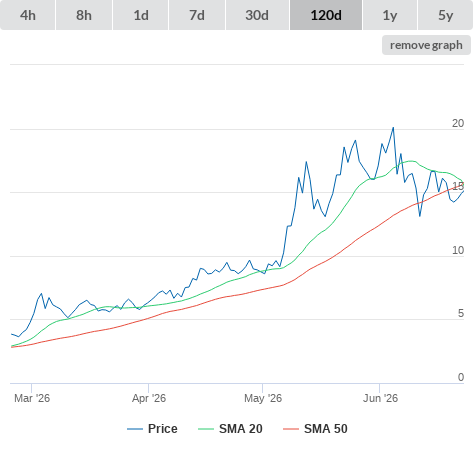Click the Mar '26 axis label

click(32, 398)
